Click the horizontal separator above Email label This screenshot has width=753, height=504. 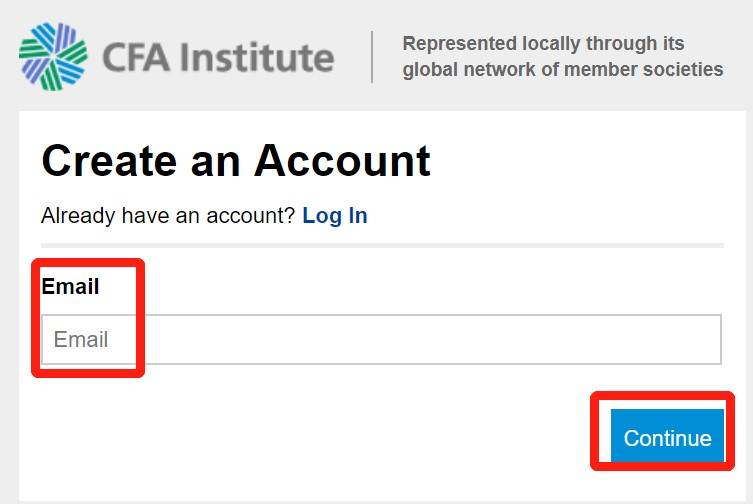tap(382, 245)
